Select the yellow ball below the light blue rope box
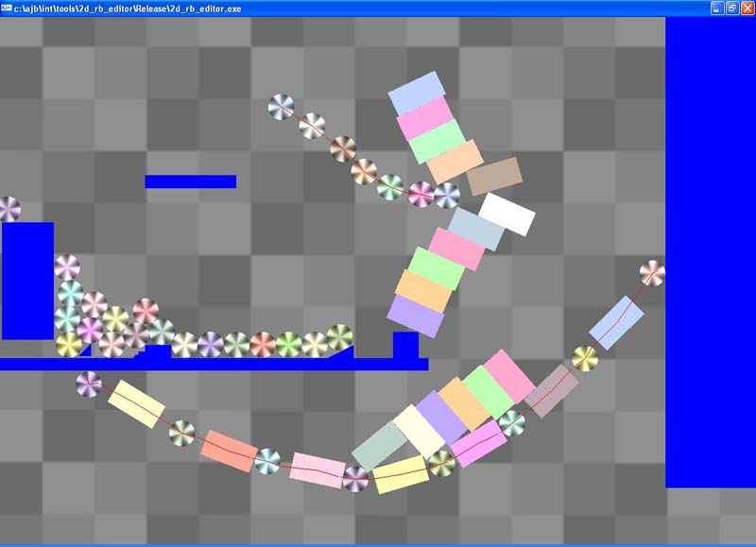Viewport: 756px width, 547px height. pos(585,359)
